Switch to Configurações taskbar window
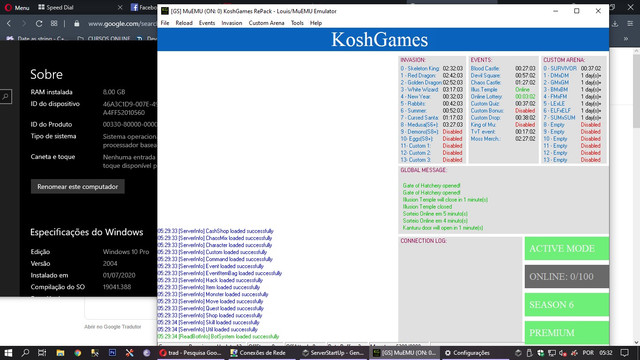Image resolution: width=640 pixels, height=360 pixels. pos(467,353)
